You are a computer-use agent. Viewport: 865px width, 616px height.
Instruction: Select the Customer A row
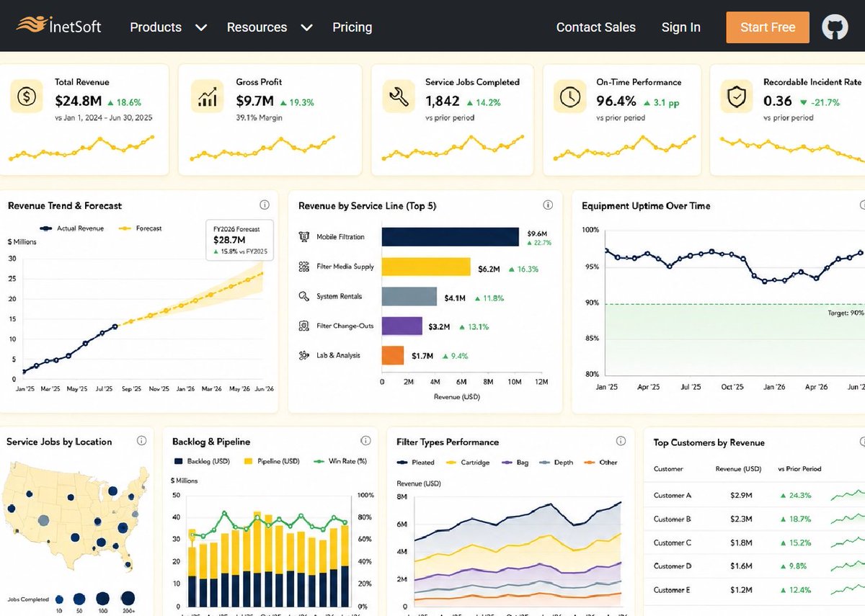[755, 496]
